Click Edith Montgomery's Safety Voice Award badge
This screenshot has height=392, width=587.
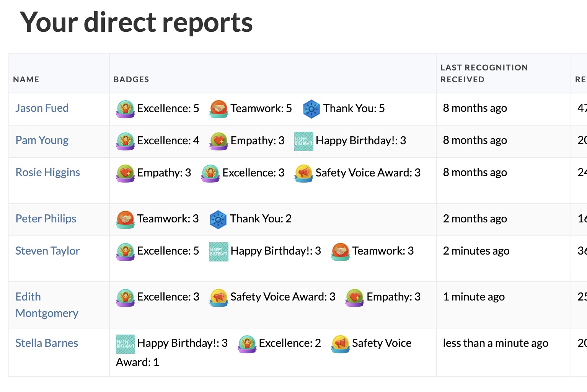coord(218,297)
